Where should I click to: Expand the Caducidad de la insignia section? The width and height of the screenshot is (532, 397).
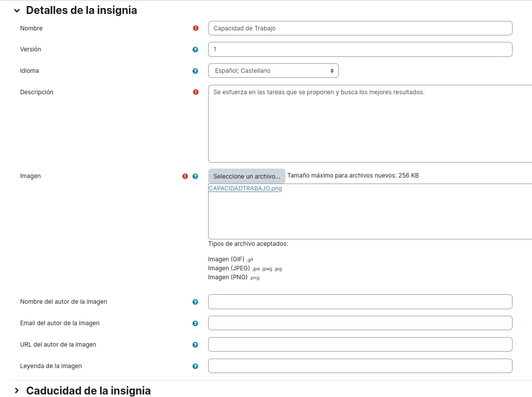pyautogui.click(x=17, y=391)
